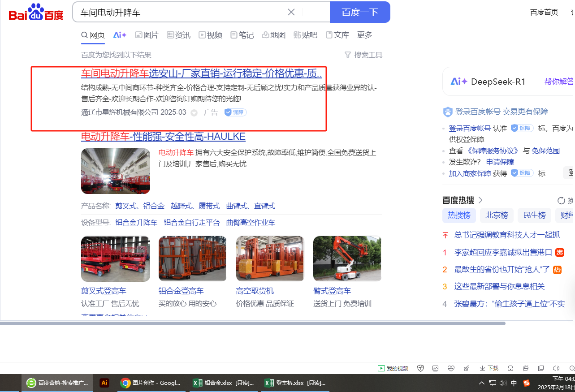575x392 pixels.
Task: Clear the search box with the X icon
Action: (x=291, y=12)
